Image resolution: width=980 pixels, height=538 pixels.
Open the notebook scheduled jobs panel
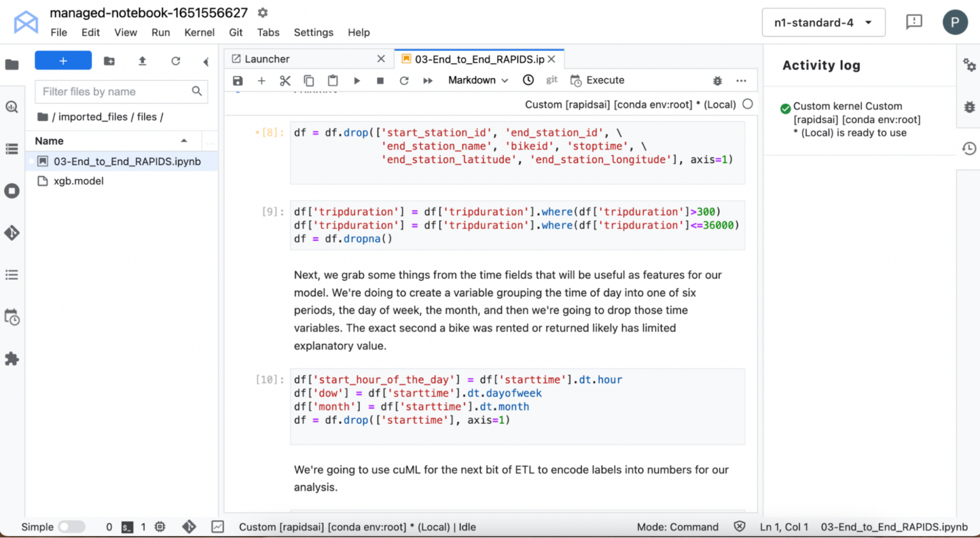(x=11, y=317)
